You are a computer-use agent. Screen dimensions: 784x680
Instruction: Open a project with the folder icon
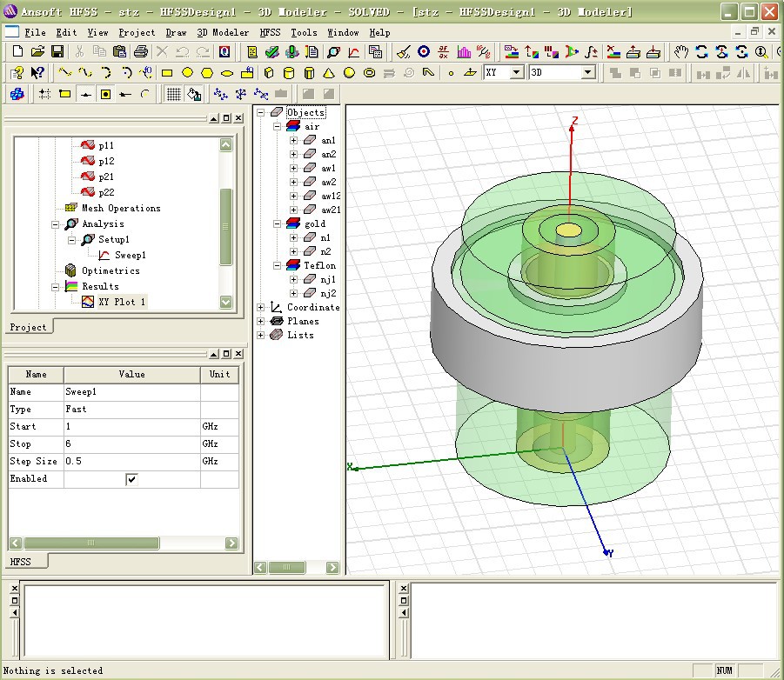pos(37,51)
